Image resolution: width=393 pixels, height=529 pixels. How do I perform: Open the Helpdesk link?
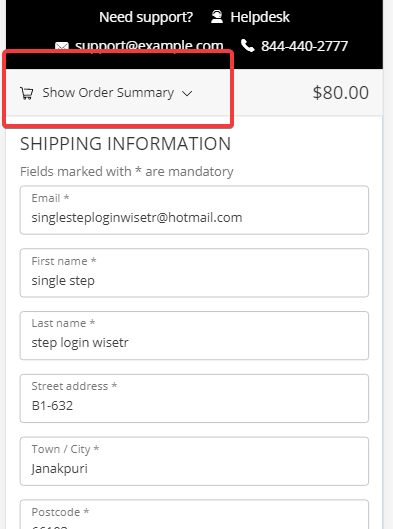pos(260,17)
